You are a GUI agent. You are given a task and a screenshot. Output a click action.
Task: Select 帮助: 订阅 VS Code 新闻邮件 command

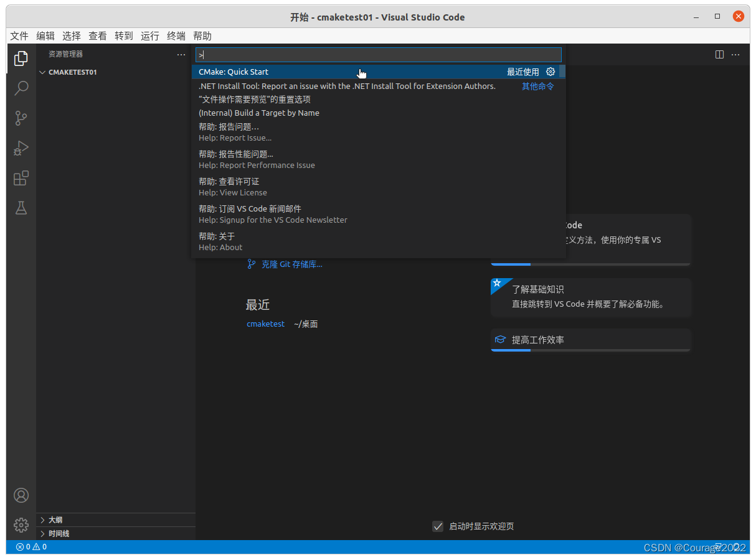376,214
